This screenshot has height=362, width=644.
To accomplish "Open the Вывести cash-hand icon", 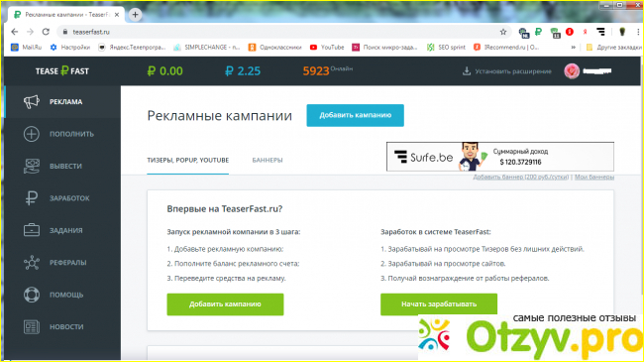I will coord(32,167).
